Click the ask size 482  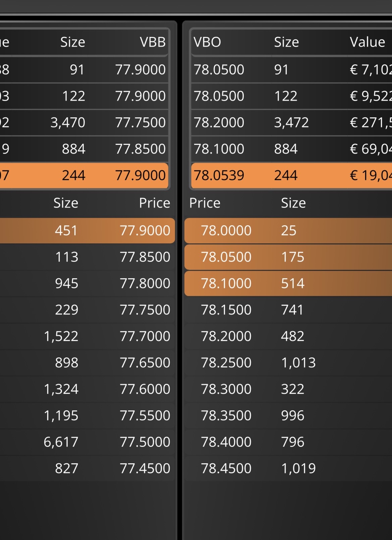[x=292, y=336]
